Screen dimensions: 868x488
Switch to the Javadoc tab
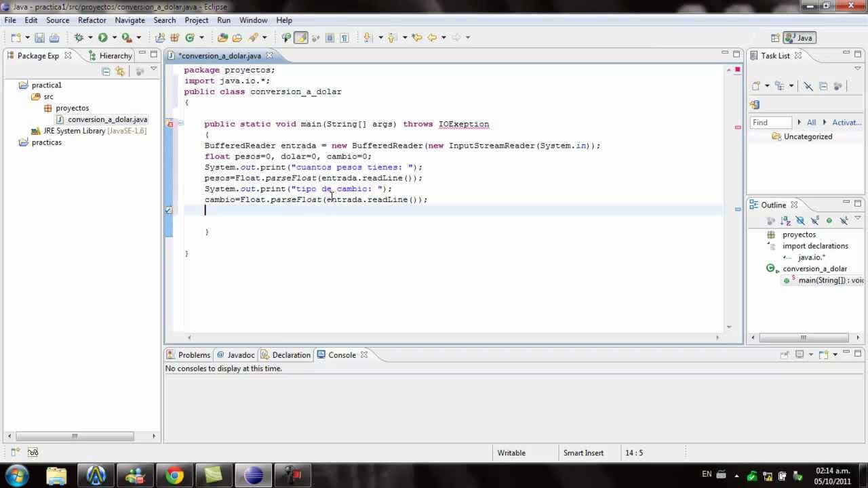tap(235, 355)
